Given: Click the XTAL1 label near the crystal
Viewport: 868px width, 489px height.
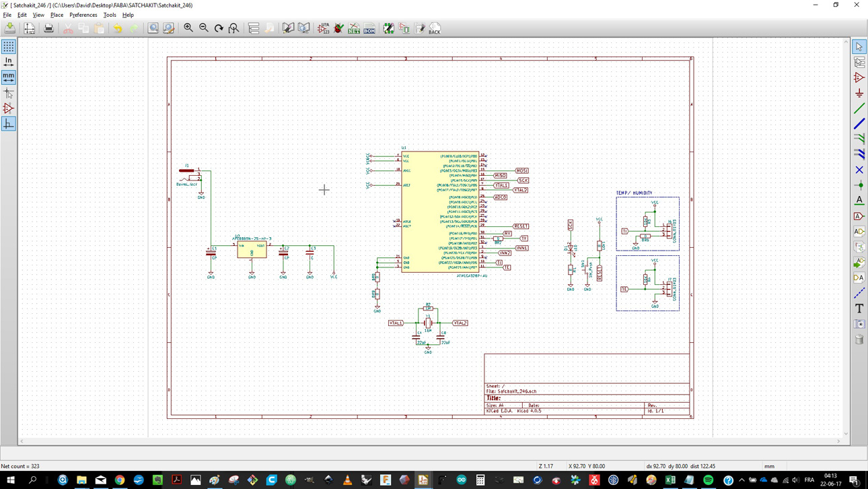Looking at the screenshot, I should coord(396,323).
